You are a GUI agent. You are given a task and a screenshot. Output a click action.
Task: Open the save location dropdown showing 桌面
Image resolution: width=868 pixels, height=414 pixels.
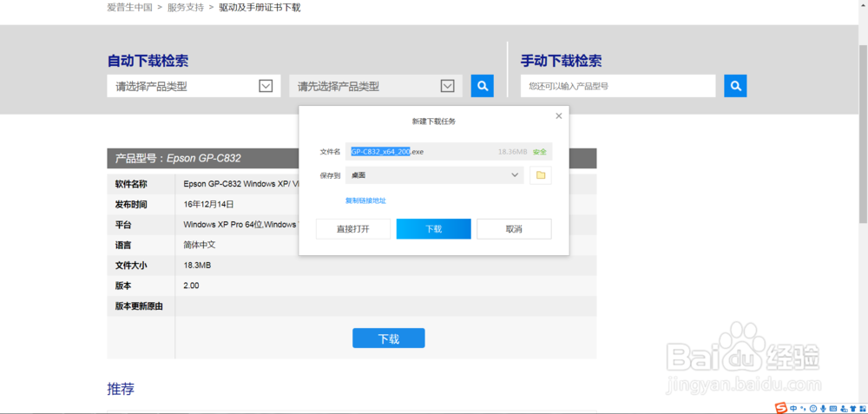(x=435, y=175)
